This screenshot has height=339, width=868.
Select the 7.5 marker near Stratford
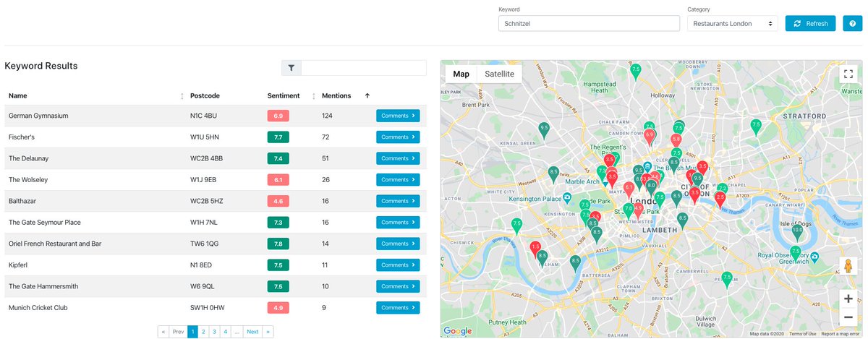click(756, 127)
